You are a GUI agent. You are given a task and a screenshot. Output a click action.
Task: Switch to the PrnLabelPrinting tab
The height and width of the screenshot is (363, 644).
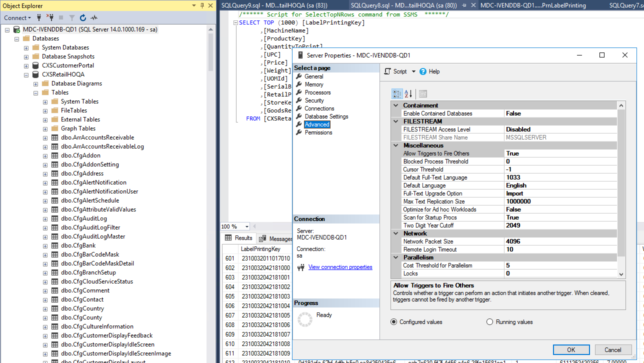coord(533,5)
